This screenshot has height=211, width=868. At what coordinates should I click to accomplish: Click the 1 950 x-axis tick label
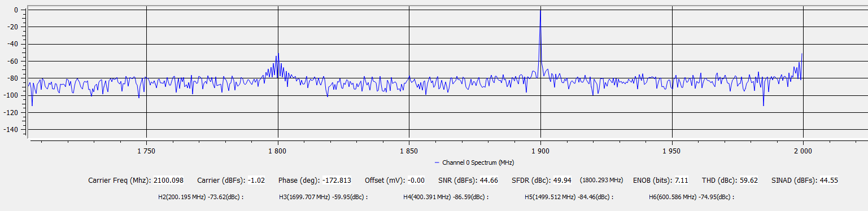pyautogui.click(x=671, y=151)
